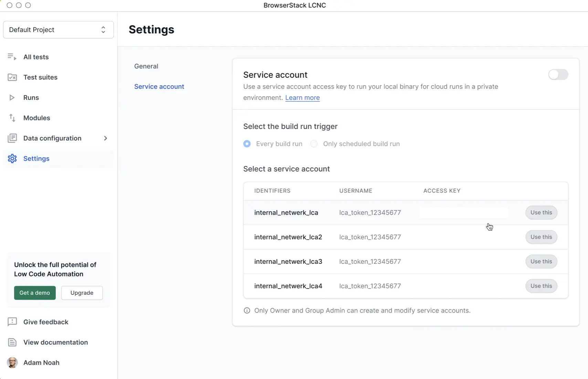Image resolution: width=588 pixels, height=379 pixels.
Task: Open the Default Project dropdown
Action: click(58, 30)
